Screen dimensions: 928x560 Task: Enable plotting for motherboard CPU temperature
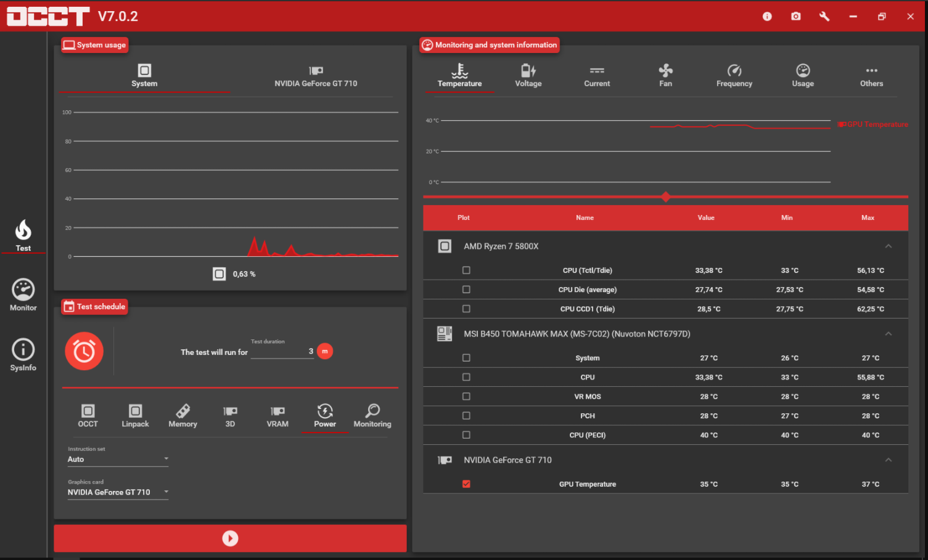tap(466, 377)
